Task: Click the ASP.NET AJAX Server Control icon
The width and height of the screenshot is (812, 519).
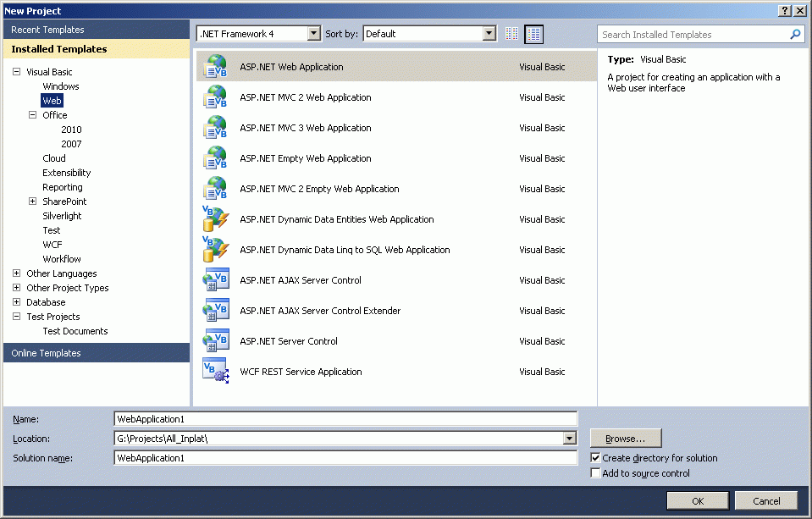Action: [215, 280]
